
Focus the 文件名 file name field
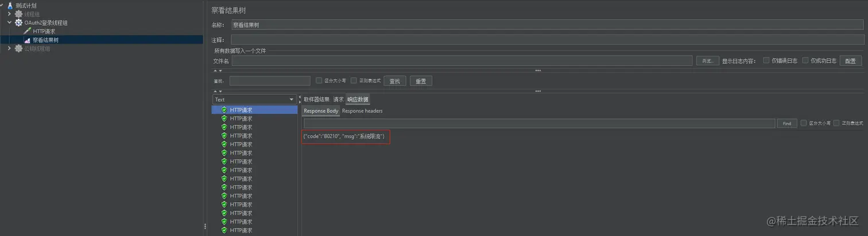coord(462,61)
